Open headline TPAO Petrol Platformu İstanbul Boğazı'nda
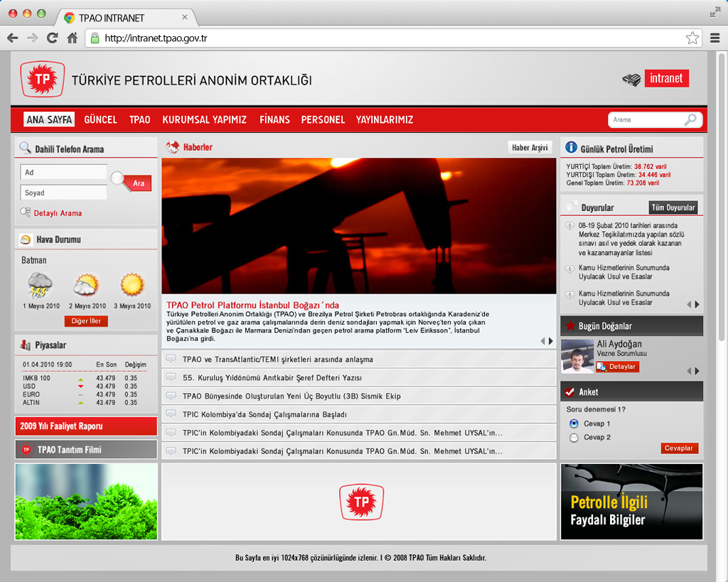This screenshot has height=582, width=728. coord(252,305)
